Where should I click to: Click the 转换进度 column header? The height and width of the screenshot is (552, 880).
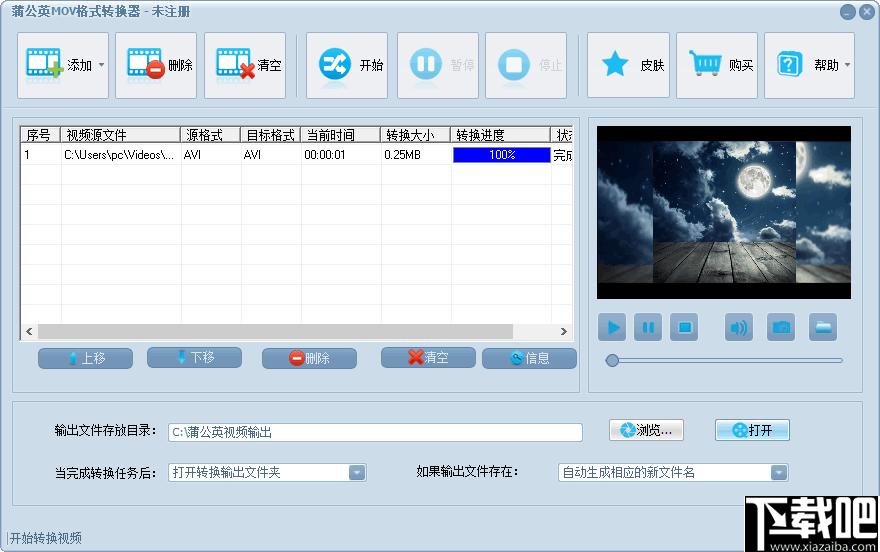click(501, 135)
